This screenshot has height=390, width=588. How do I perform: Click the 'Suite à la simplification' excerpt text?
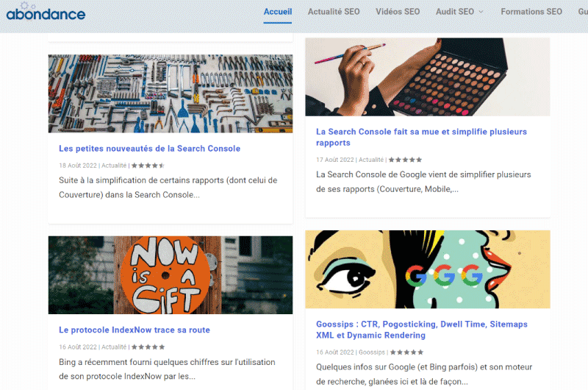(168, 188)
